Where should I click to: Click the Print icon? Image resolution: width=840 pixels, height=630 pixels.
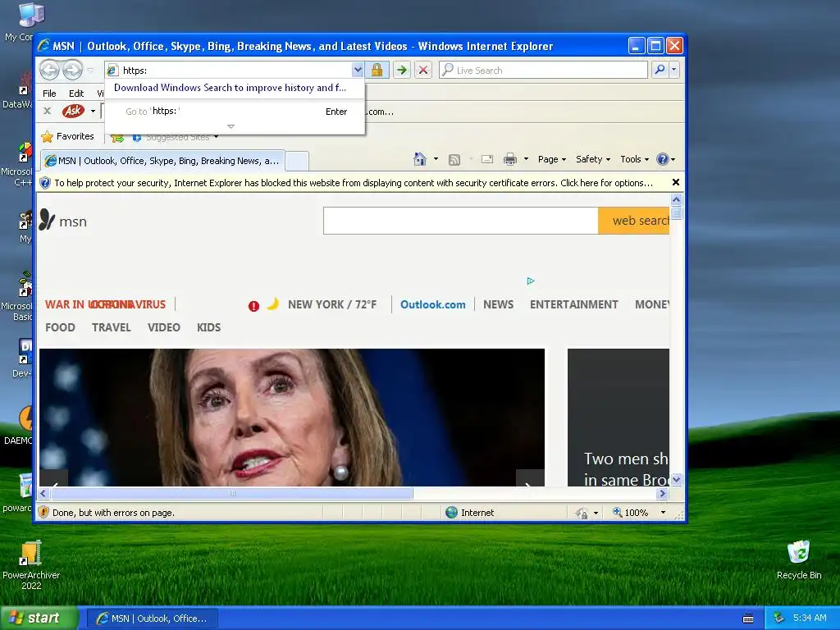(x=510, y=159)
